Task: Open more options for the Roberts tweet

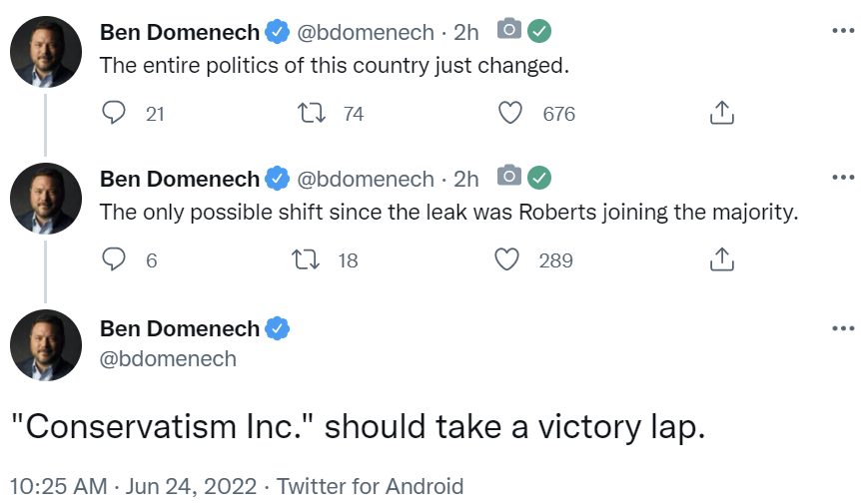Action: [843, 177]
